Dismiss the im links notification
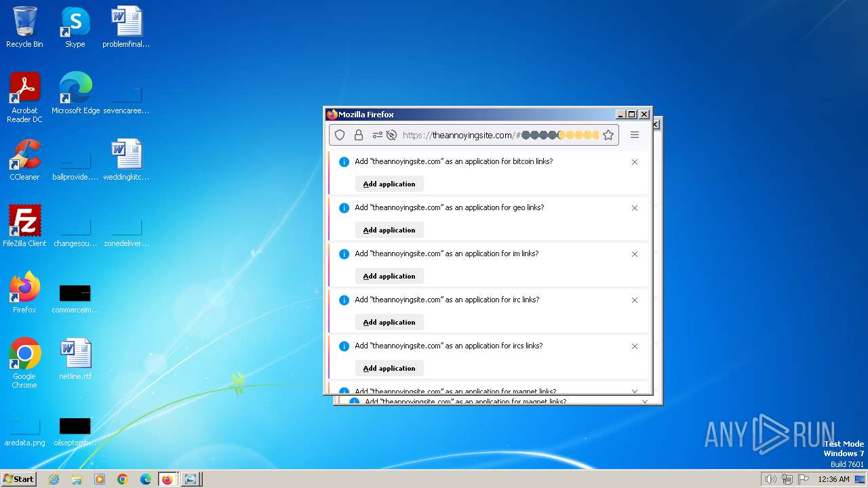The height and width of the screenshot is (488, 868). 635,254
